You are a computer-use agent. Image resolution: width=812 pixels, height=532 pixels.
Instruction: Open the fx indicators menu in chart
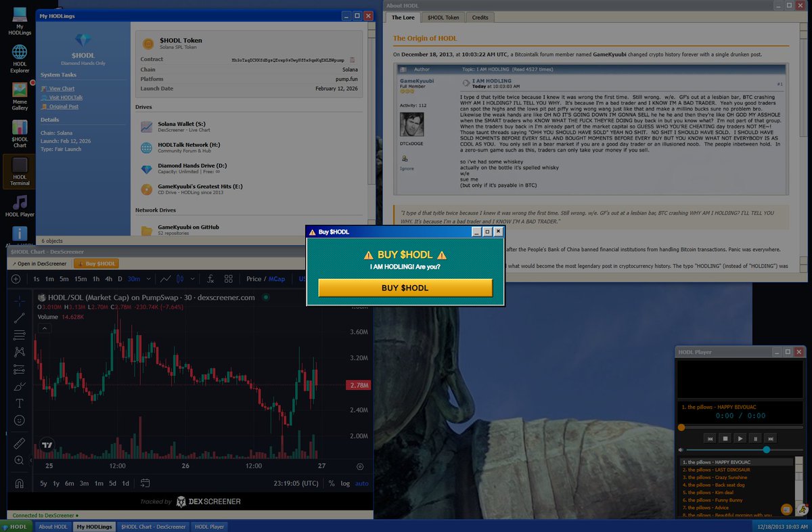click(x=210, y=279)
